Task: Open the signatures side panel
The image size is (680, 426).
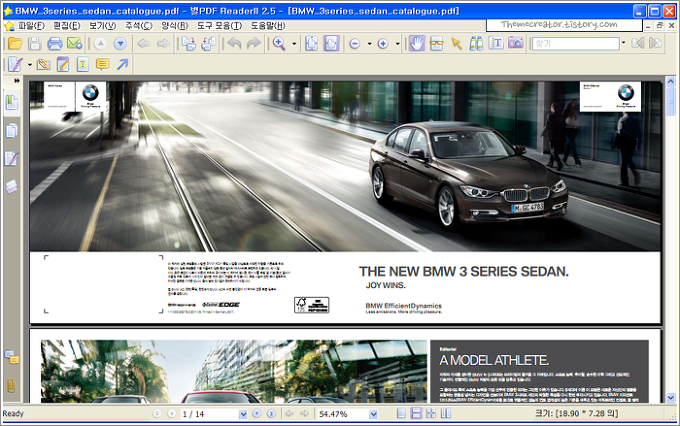Action: (12, 159)
